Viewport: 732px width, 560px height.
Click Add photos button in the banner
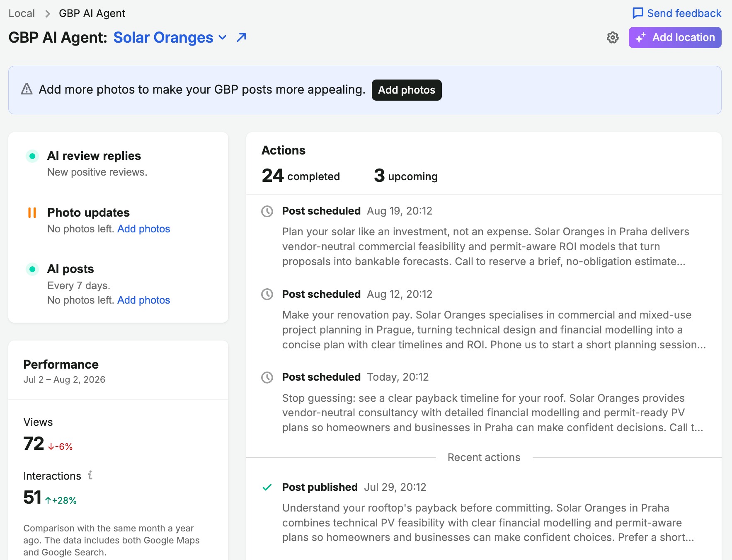407,90
